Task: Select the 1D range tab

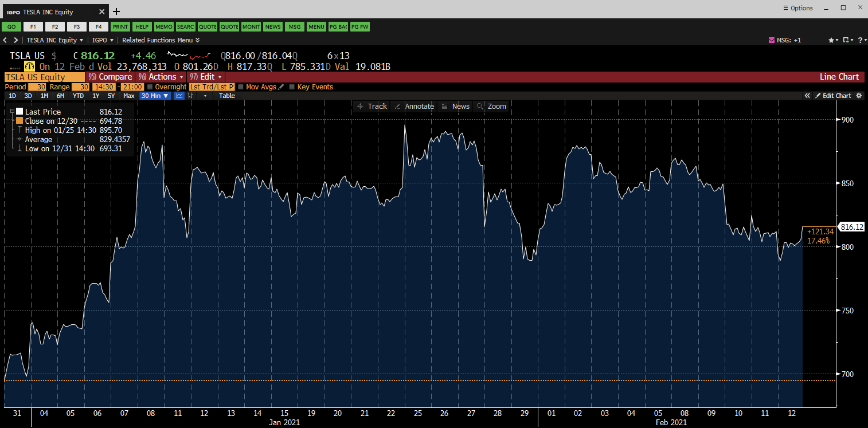Action: pyautogui.click(x=12, y=96)
